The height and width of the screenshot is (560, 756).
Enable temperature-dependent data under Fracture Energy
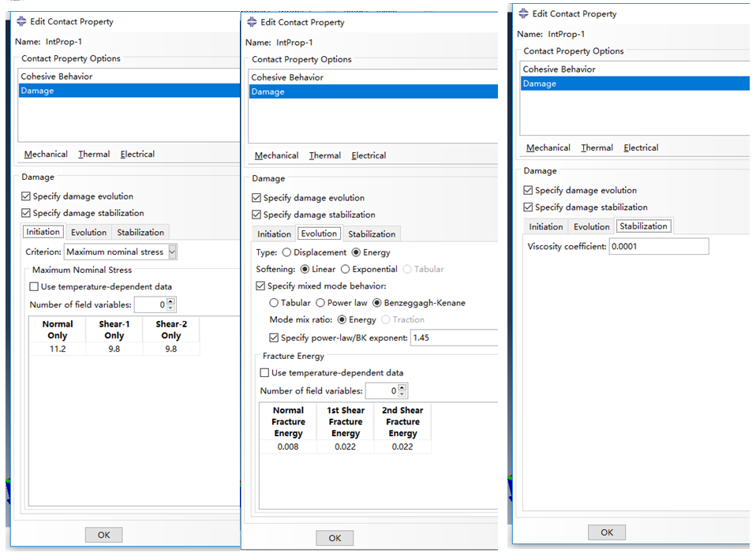click(264, 372)
